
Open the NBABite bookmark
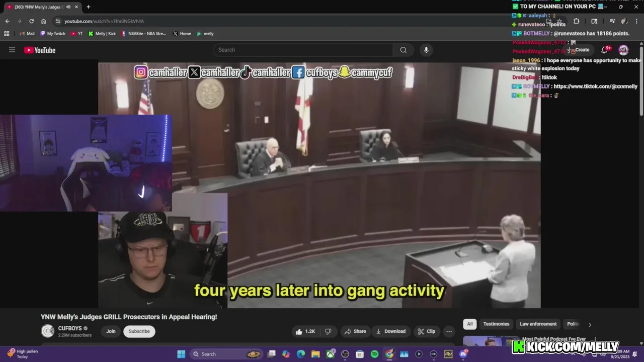[143, 34]
